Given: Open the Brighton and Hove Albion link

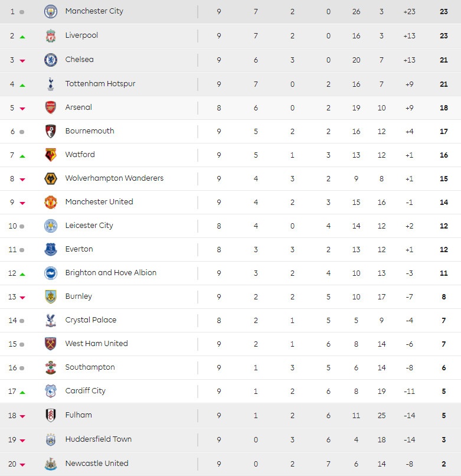Looking at the screenshot, I should (x=111, y=273).
